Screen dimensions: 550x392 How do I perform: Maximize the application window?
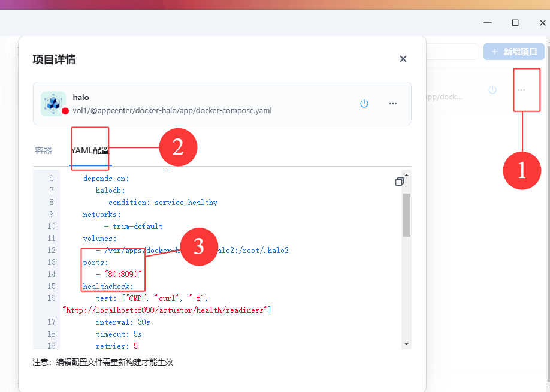tap(515, 23)
